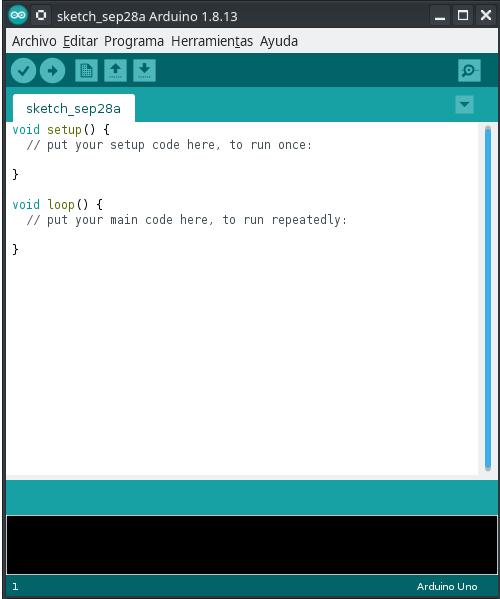
Task: Click the 'put your main code here' comment
Action: click(187, 220)
